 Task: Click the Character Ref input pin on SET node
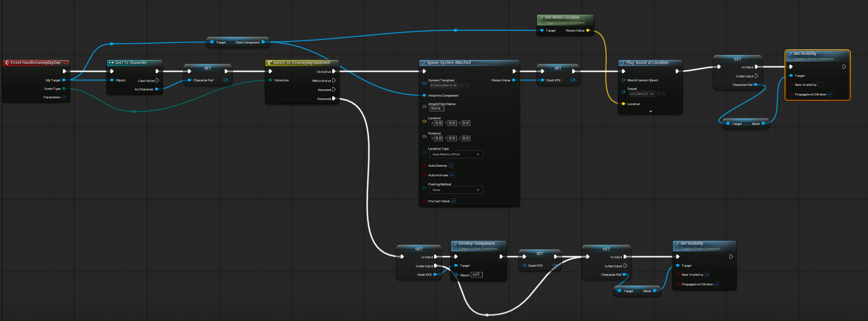[x=189, y=80]
